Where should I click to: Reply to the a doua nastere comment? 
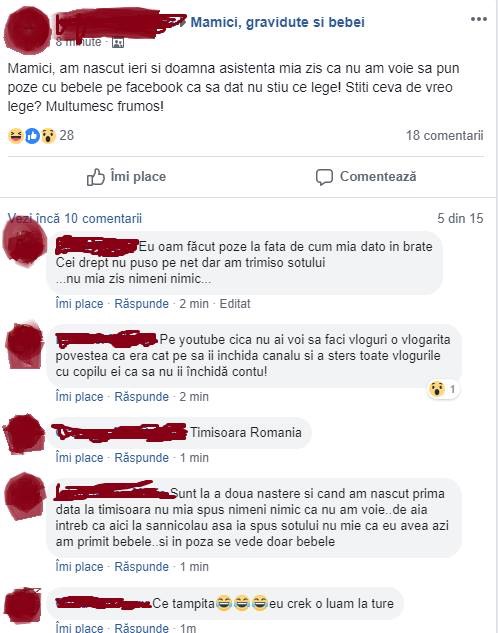click(x=142, y=567)
